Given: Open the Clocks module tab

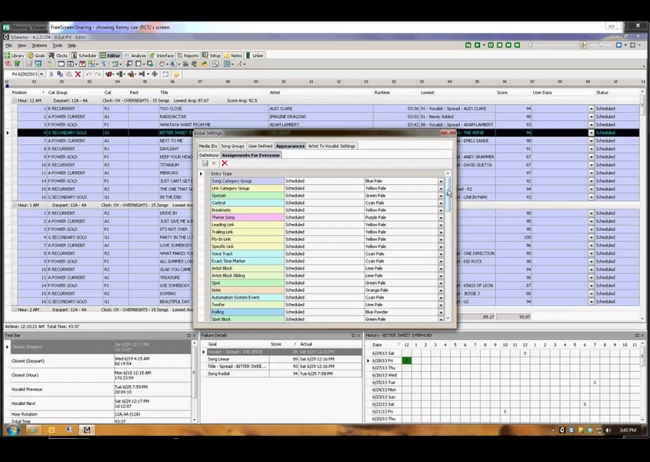Looking at the screenshot, I should [58, 55].
